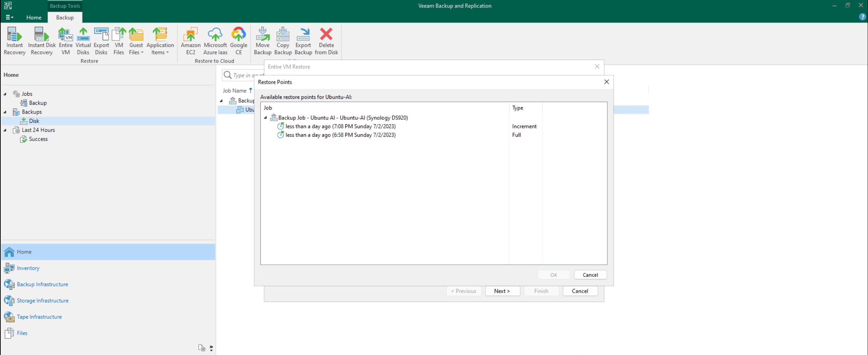Select Backup under Jobs
This screenshot has width=868, height=355.
click(x=34, y=103)
